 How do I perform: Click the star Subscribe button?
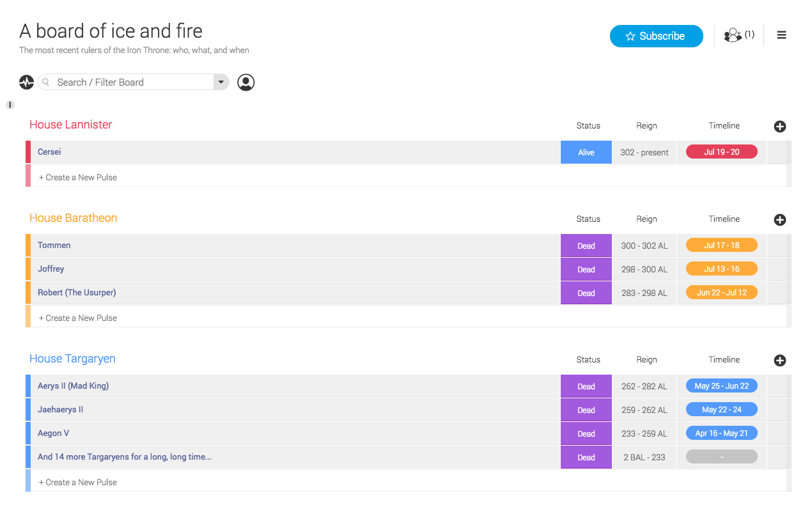(656, 36)
